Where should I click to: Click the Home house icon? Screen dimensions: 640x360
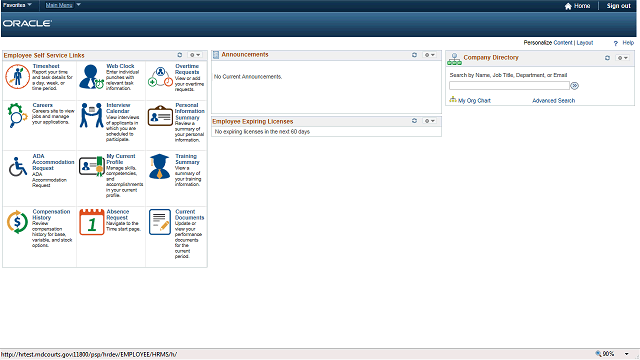pos(568,6)
